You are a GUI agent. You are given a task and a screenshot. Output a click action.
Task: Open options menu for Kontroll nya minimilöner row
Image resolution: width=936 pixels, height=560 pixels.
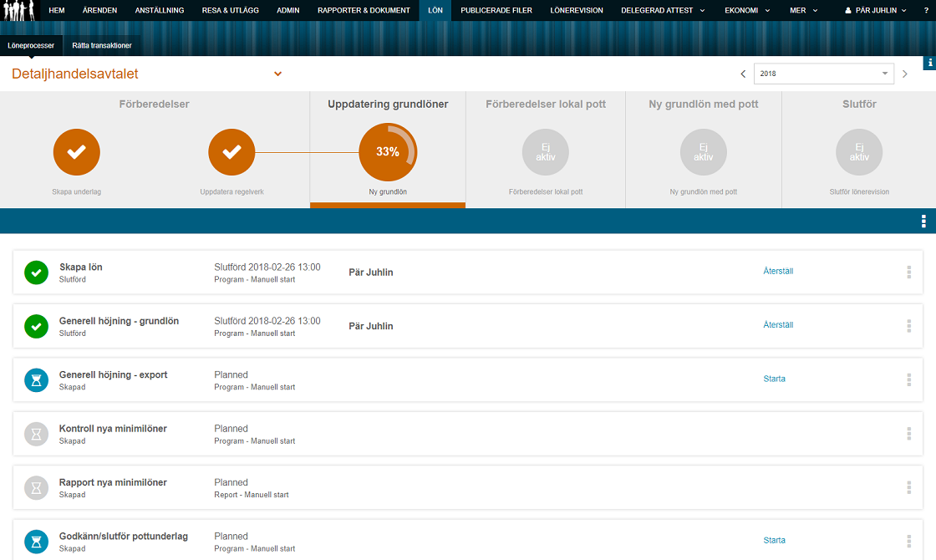click(909, 434)
